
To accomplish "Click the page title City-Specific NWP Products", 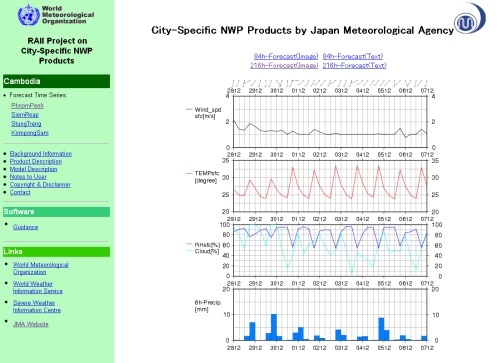I will coord(302,30).
